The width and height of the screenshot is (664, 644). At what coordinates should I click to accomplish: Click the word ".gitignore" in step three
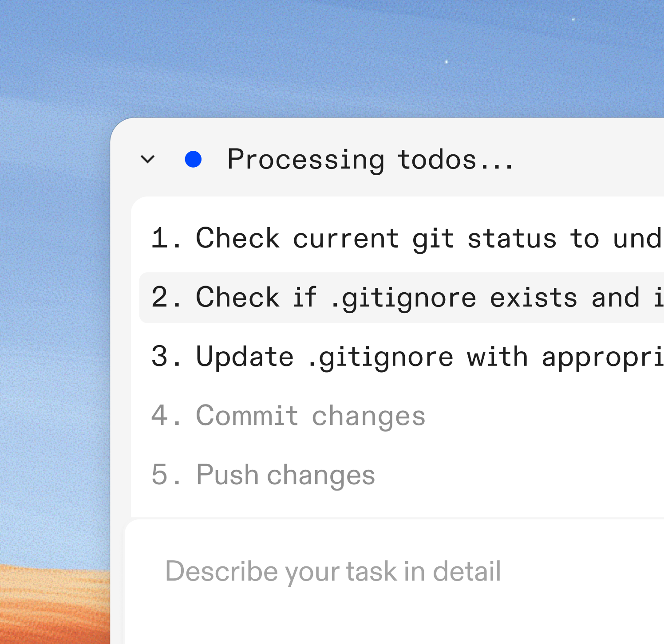[x=380, y=357]
